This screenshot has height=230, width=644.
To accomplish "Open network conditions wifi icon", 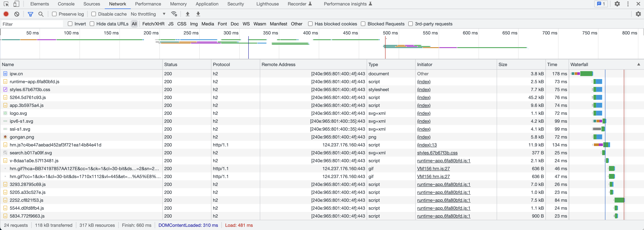I will coord(174,14).
